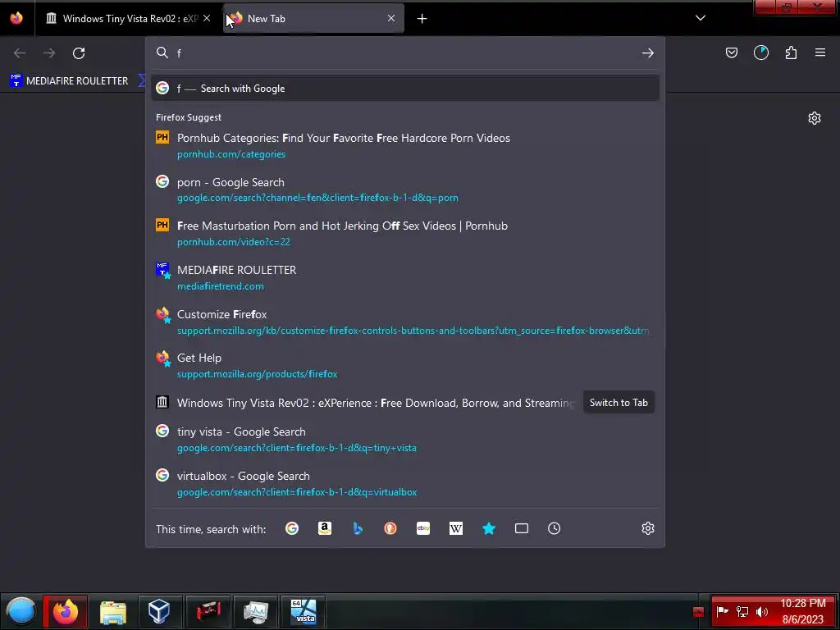Open the Vista 64 taskbar icon
This screenshot has height=630, width=840.
pyautogui.click(x=304, y=611)
